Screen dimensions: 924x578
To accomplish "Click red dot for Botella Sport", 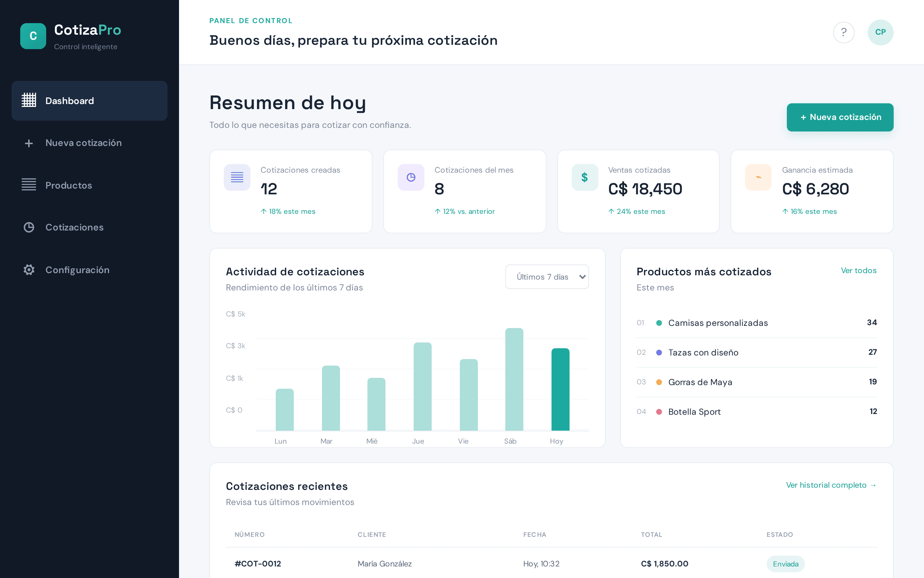I will click(659, 412).
